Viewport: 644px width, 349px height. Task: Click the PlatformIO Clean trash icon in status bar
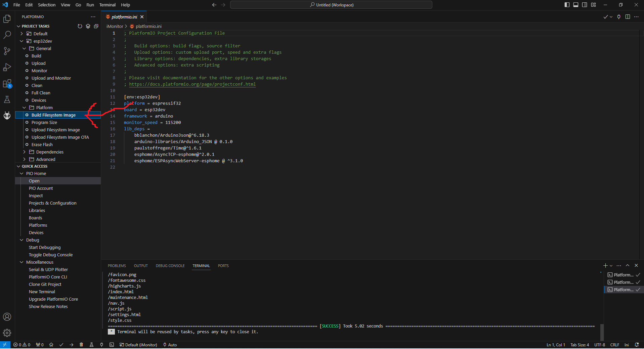[81, 345]
